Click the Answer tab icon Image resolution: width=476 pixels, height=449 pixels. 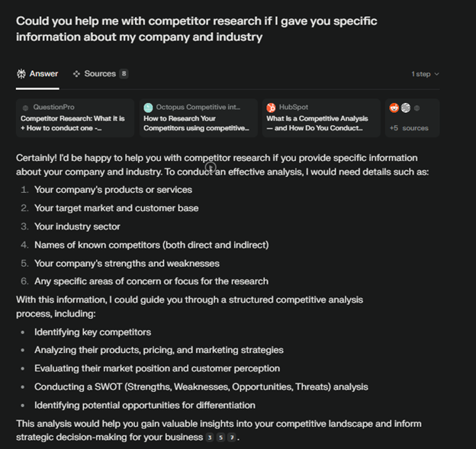[x=21, y=74]
